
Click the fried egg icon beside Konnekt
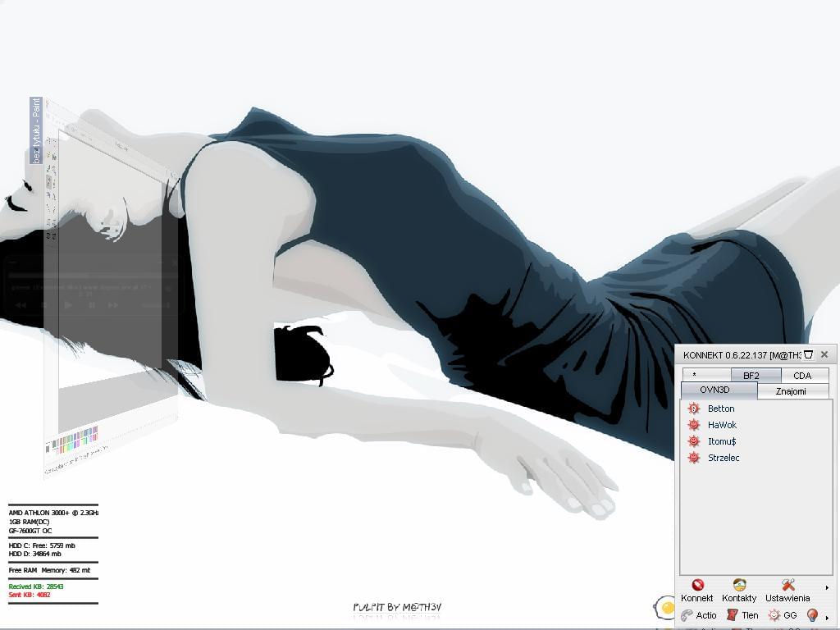[664, 608]
